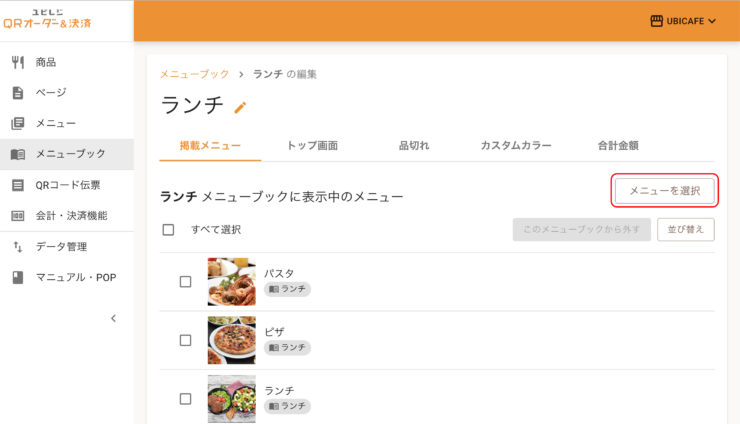Click the メニューを選択 button
Image resolution: width=740 pixels, height=424 pixels.
664,191
